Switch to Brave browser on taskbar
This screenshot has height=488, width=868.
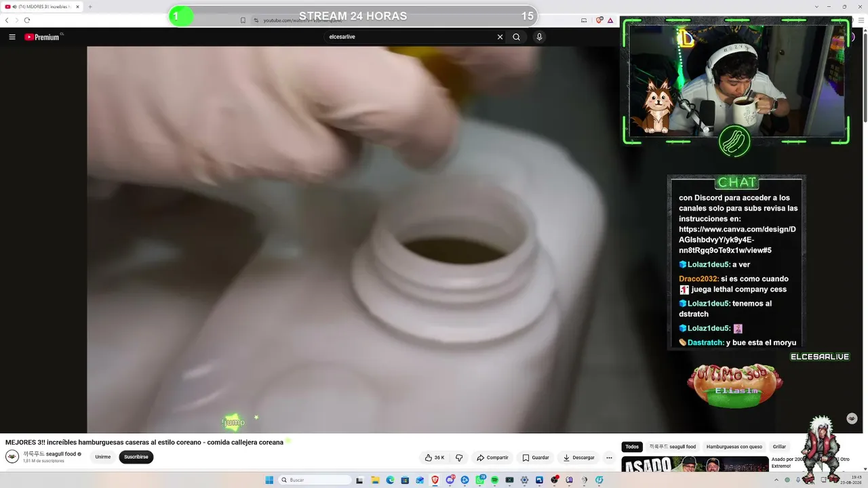coord(435,480)
